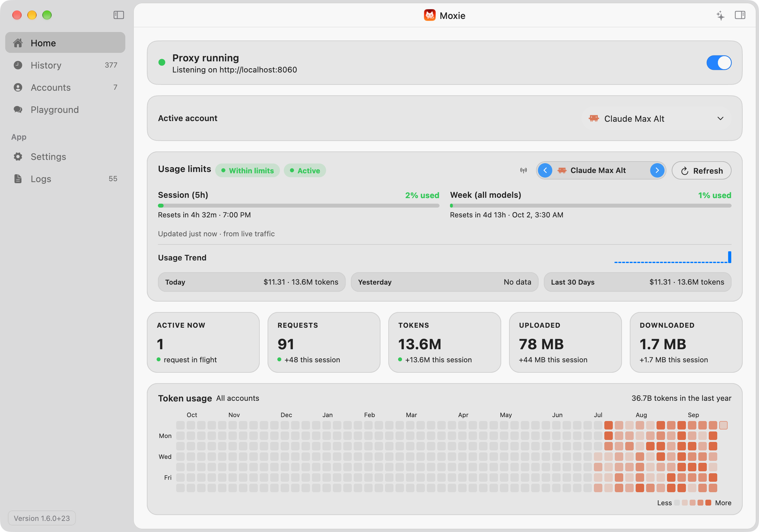Click 'Updated just now · from live traffic'

coord(216,234)
